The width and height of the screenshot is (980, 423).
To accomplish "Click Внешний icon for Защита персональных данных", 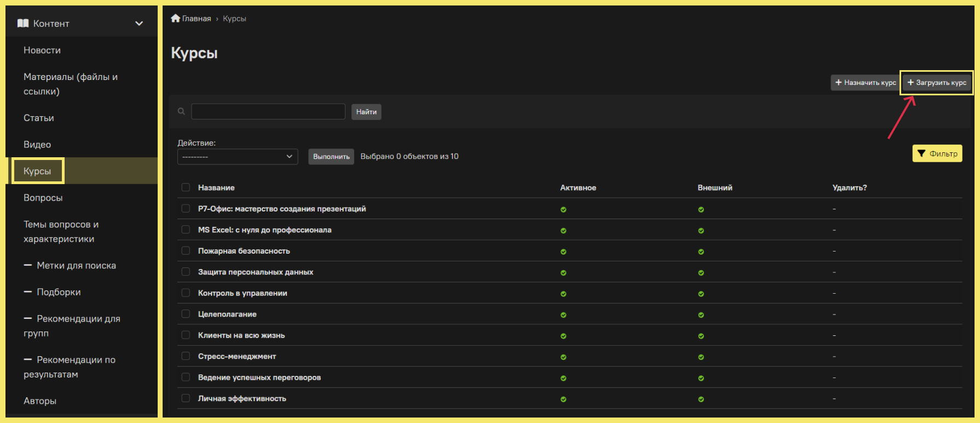I will click(701, 273).
